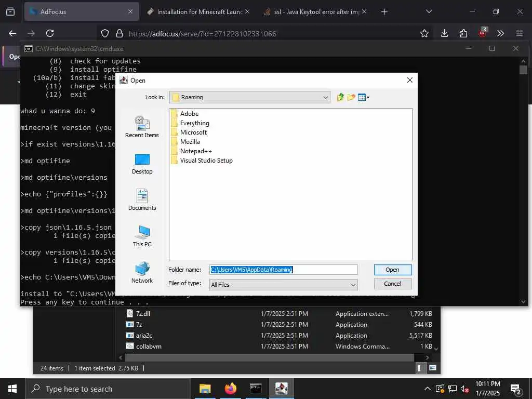View site security lock info
The width and height of the screenshot is (532, 399).
click(119, 33)
